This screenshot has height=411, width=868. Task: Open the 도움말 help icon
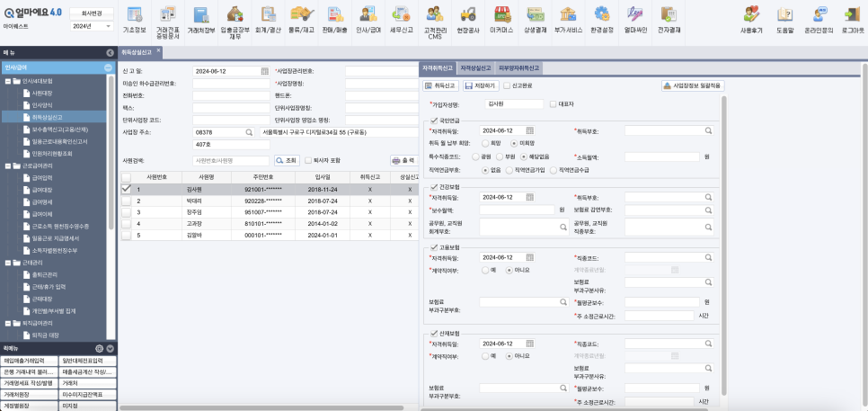[785, 21]
